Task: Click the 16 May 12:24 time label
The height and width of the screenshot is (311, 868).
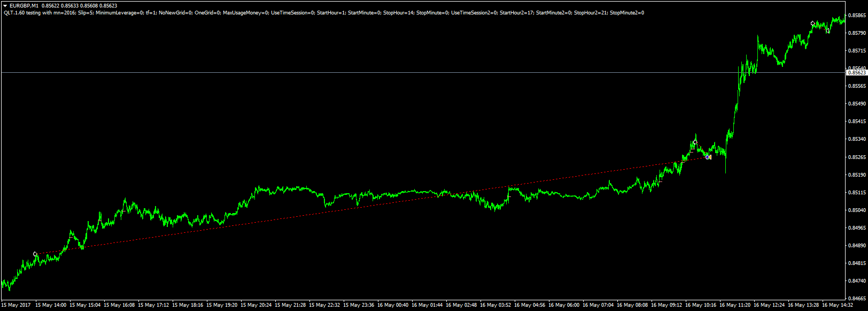Action: 769,305
